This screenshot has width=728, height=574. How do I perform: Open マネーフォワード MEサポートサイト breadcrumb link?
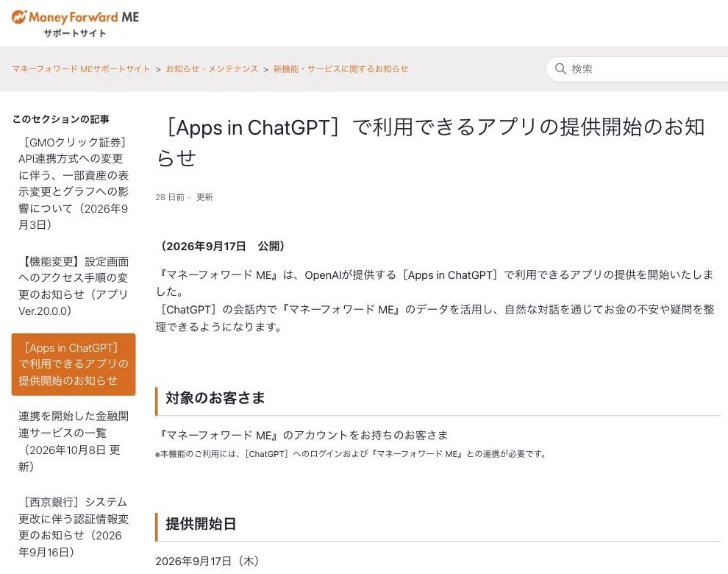point(81,68)
